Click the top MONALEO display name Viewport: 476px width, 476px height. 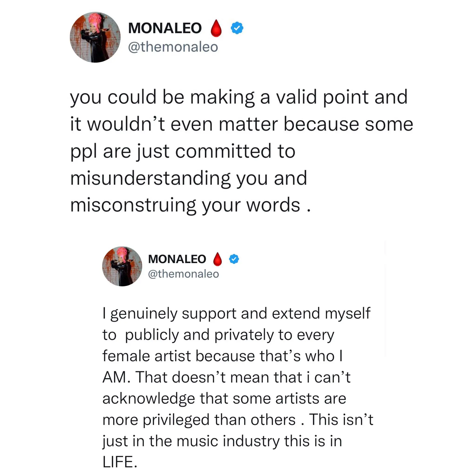click(165, 28)
